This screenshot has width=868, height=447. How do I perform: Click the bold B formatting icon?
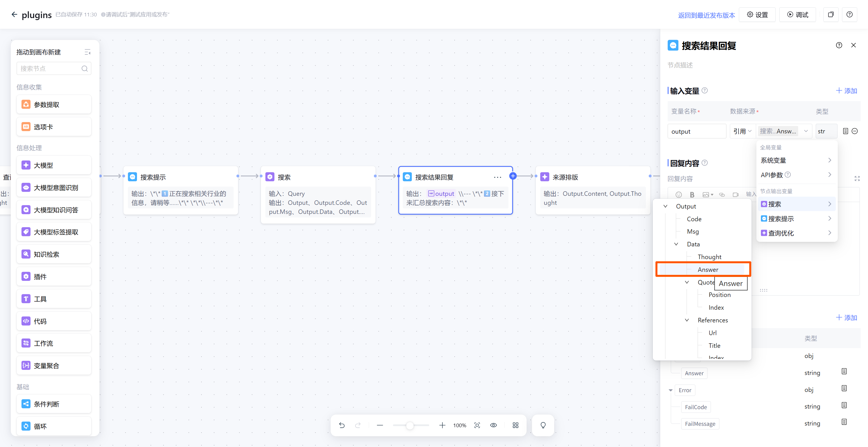tap(692, 194)
